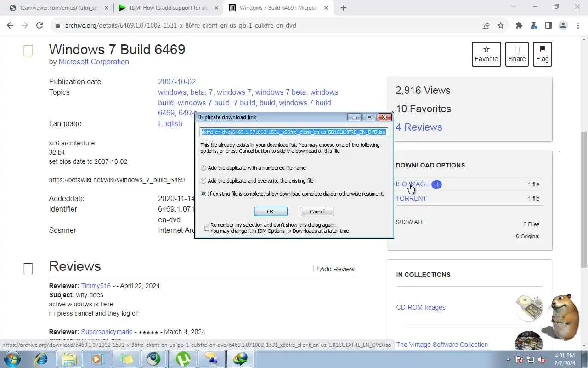
Task: Open the Microsoft Corporation author link
Action: 94,62
